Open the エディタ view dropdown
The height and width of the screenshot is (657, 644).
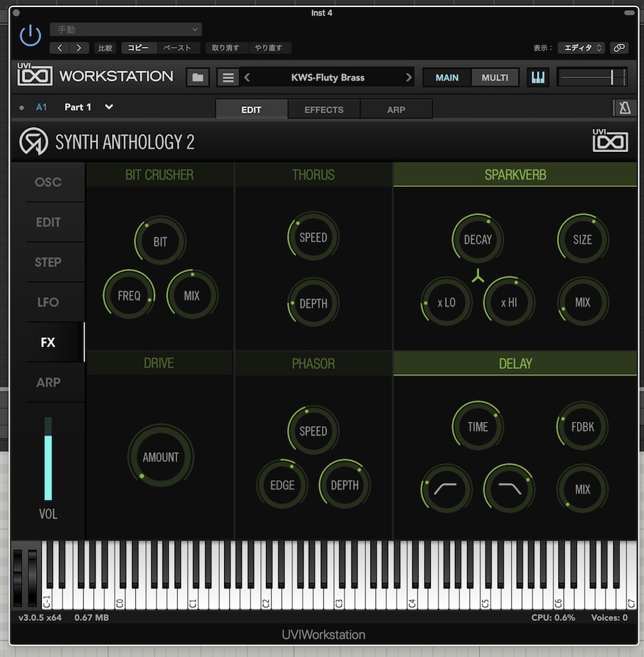point(581,48)
